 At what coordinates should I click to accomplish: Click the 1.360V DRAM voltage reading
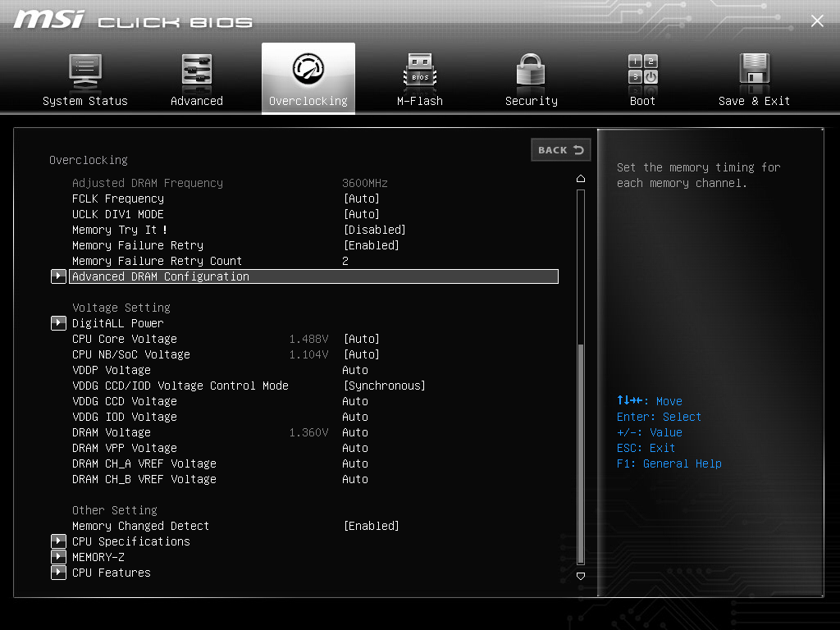[x=308, y=432]
